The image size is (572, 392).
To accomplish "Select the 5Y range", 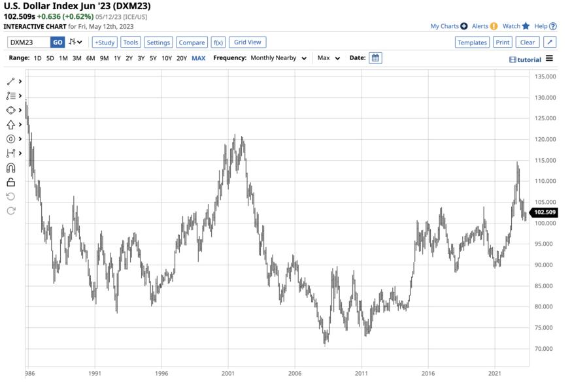I will click(153, 58).
